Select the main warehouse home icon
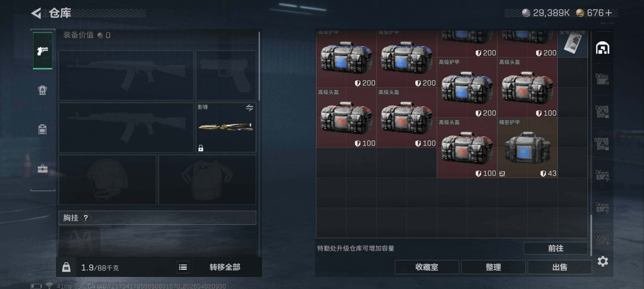The image size is (644, 289). click(x=603, y=48)
